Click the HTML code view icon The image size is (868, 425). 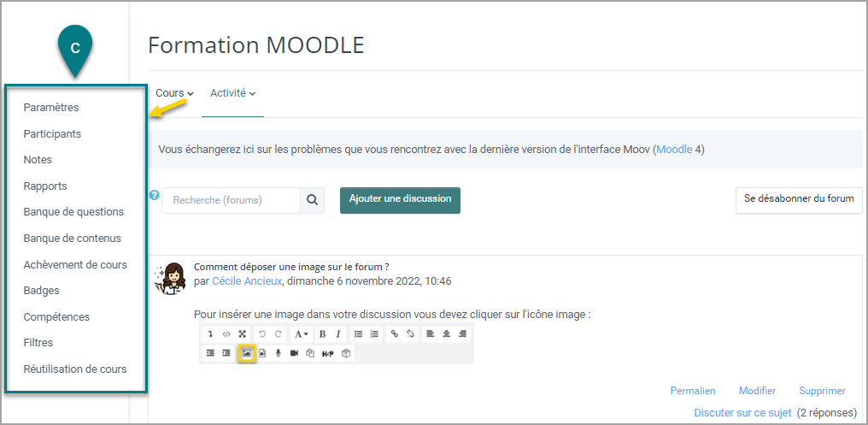(x=226, y=334)
